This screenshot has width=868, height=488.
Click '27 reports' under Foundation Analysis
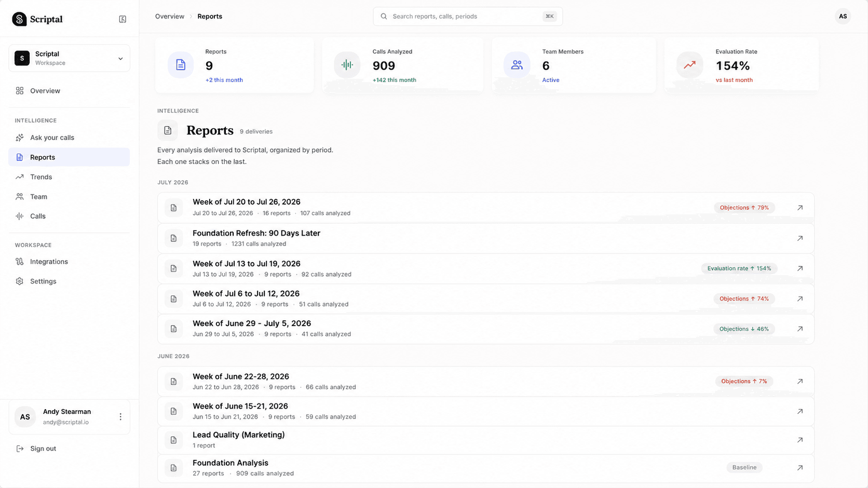[x=208, y=473]
